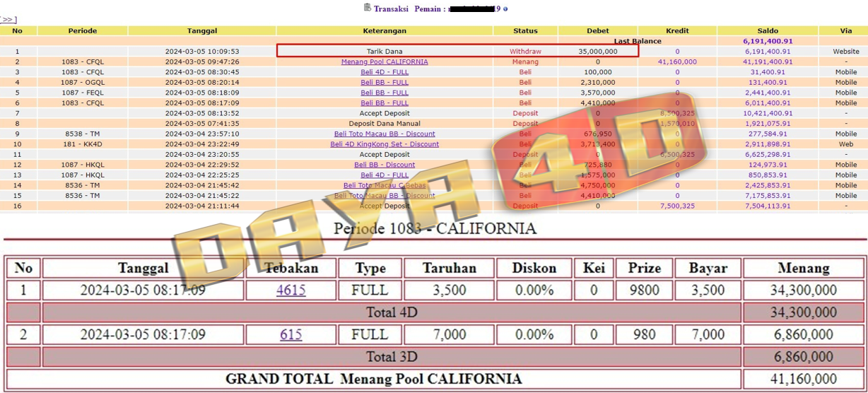
Task: Click the 41,160,000 kredit value in row 2
Action: 676,61
